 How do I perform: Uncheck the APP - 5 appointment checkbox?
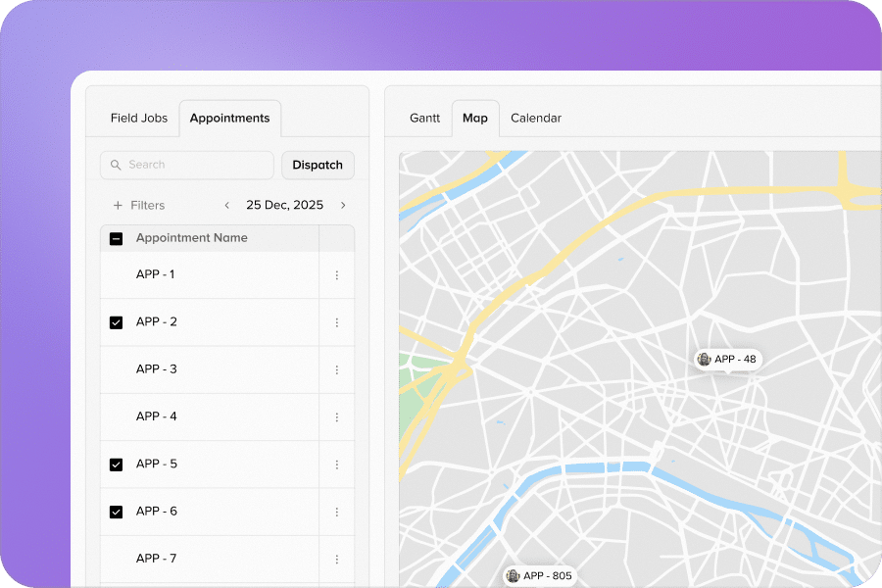point(116,465)
